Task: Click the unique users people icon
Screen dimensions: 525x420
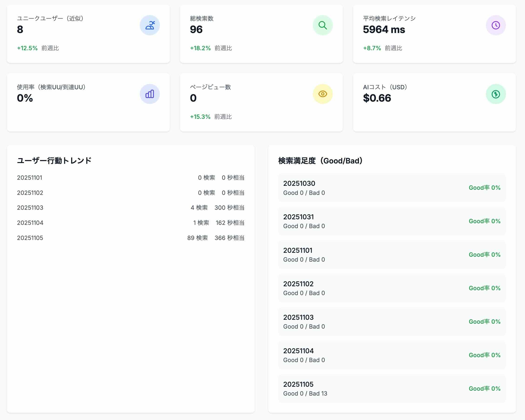Action: [x=150, y=25]
